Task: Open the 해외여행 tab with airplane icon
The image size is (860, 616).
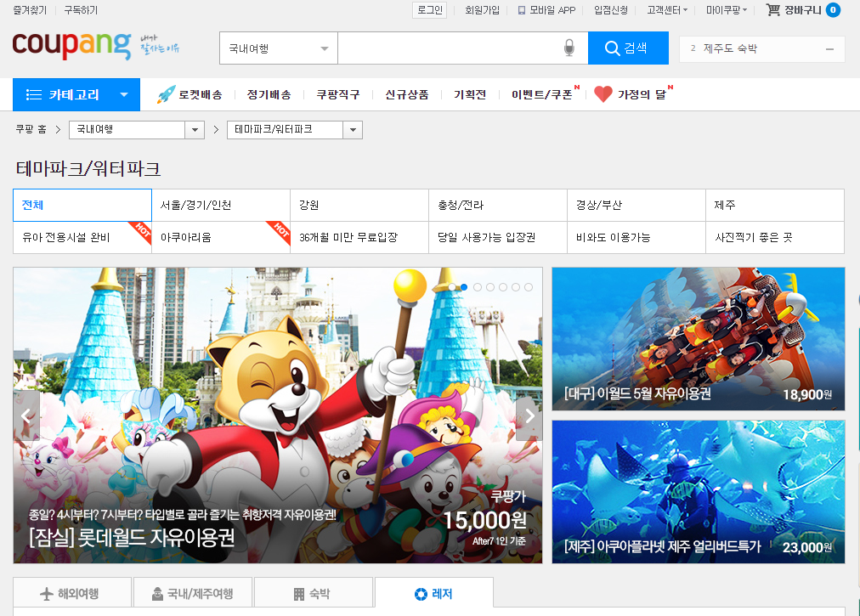Action: (x=72, y=594)
